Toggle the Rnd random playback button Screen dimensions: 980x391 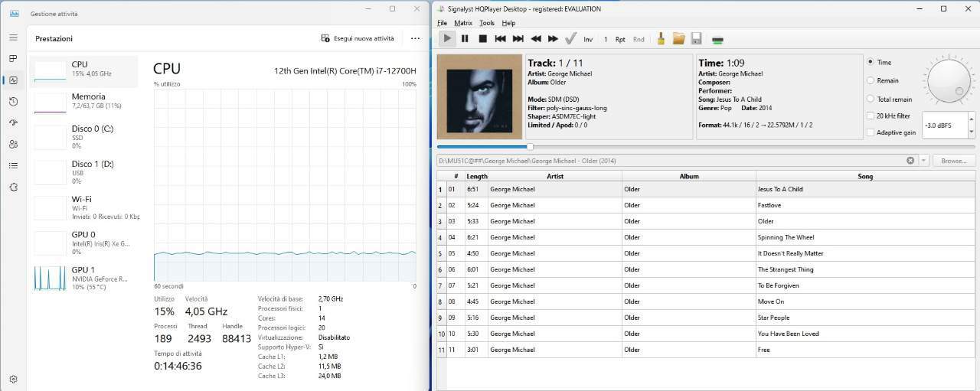click(x=639, y=39)
